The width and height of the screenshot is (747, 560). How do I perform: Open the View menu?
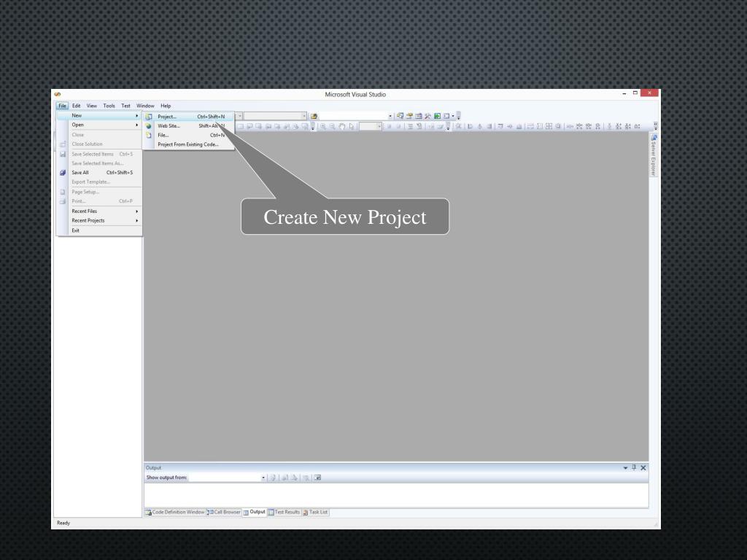coord(91,106)
